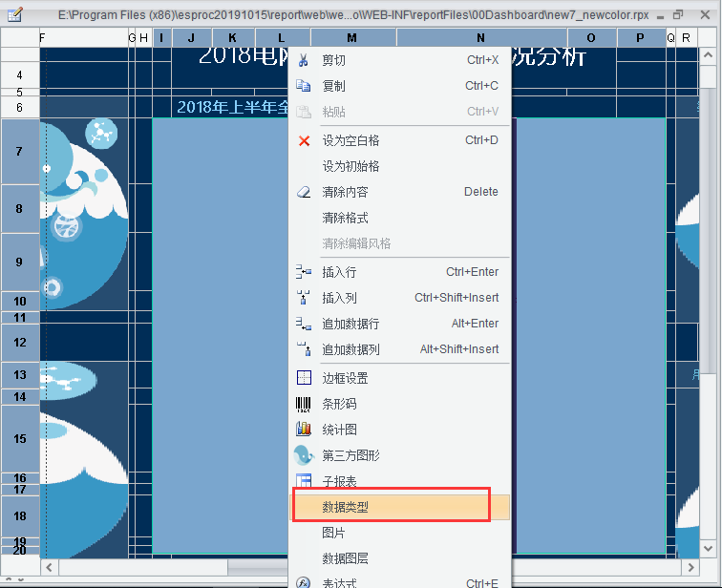722x588 pixels.
Task: Select column header K
Action: pos(233,38)
